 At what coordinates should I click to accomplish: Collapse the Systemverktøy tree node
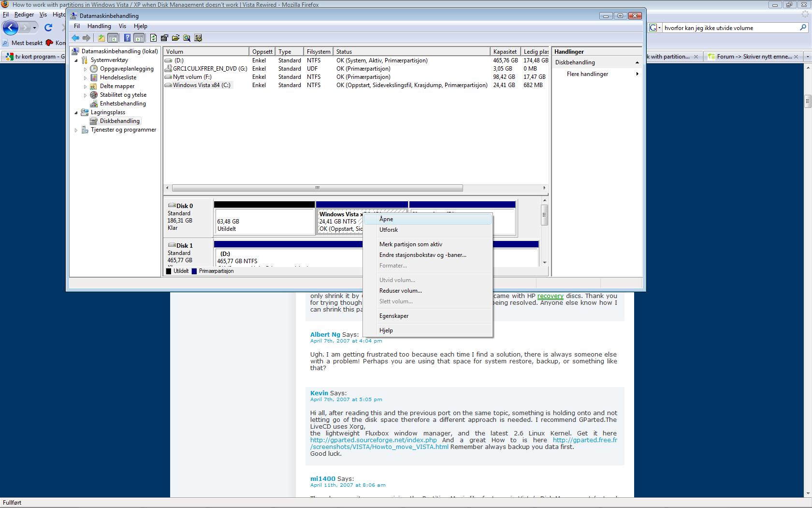pyautogui.click(x=76, y=60)
